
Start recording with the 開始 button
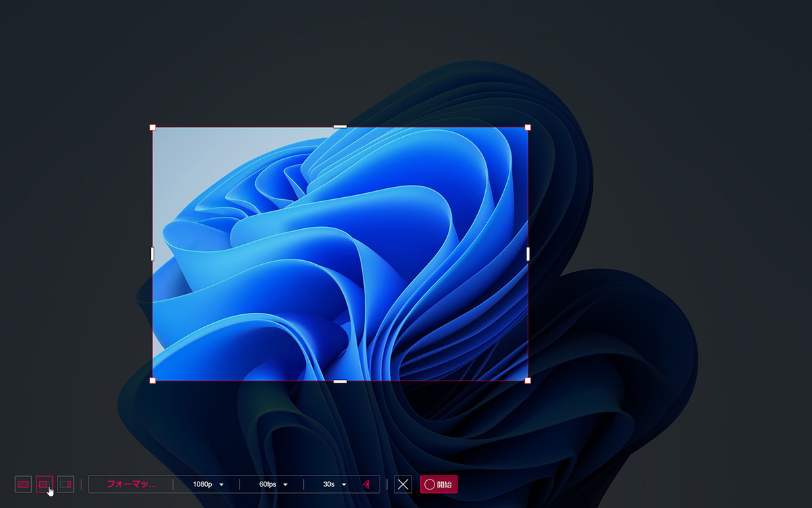click(x=438, y=484)
